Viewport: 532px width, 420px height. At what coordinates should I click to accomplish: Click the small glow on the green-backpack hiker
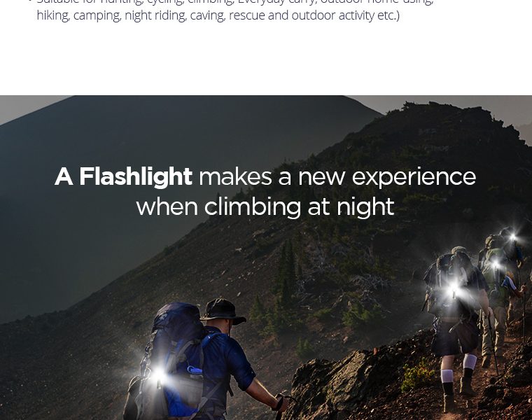click(x=496, y=264)
